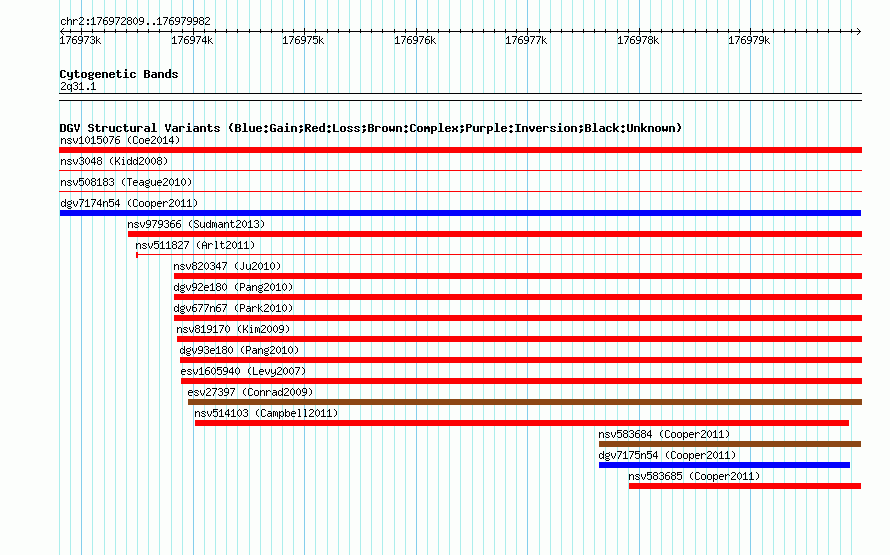Open nsv514103 (Campbell2011) variant label

tap(266, 413)
